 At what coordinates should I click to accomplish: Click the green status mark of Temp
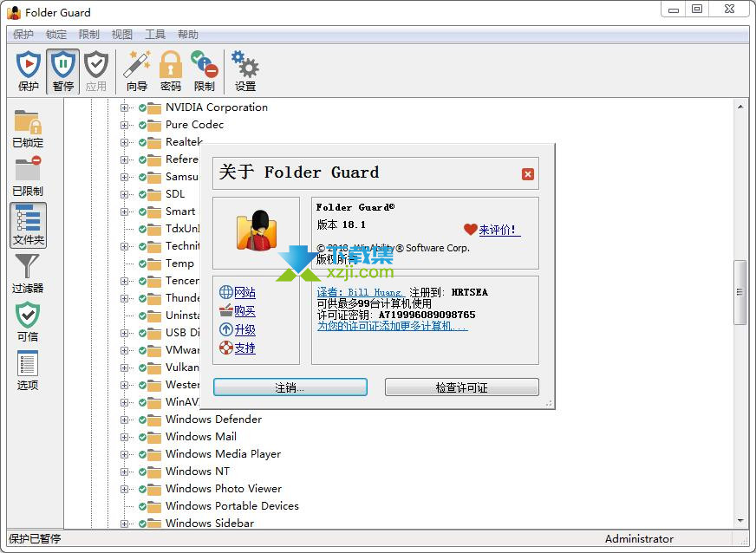click(x=142, y=263)
